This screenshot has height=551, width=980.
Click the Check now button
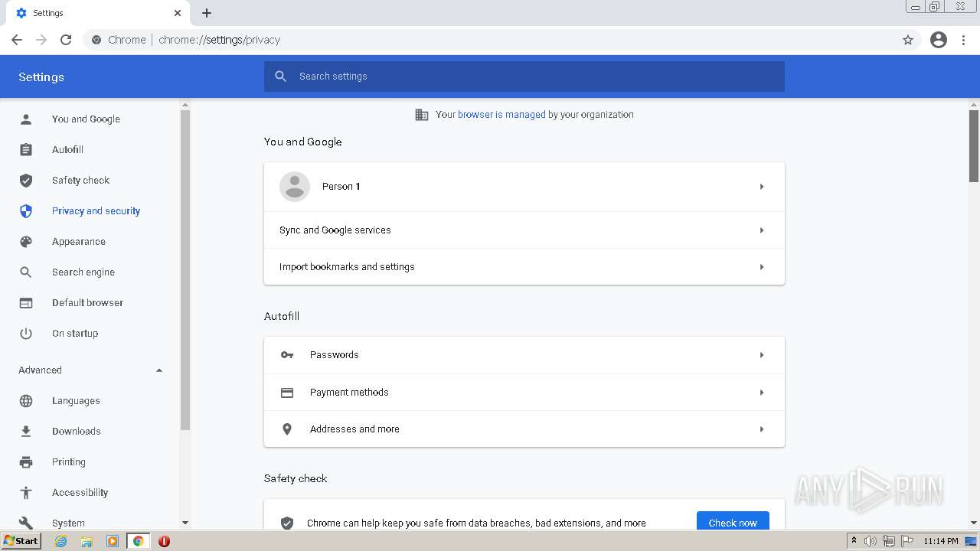(733, 523)
